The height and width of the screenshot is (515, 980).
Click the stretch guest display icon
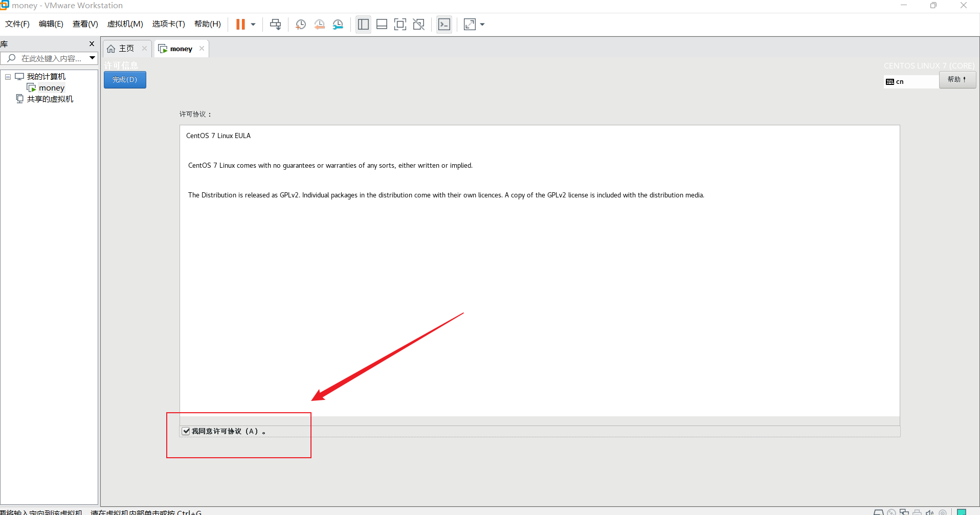(470, 24)
